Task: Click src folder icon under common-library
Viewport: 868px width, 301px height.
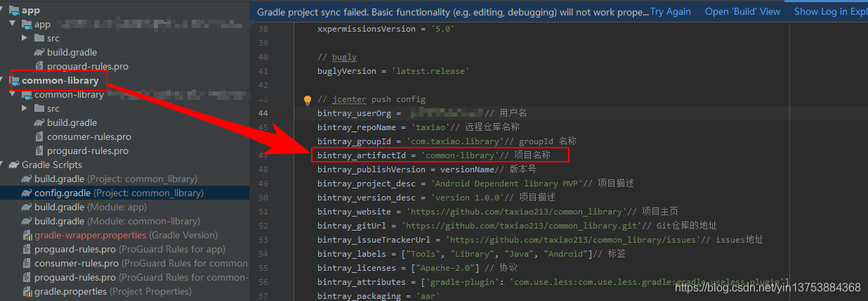Action: pos(40,108)
